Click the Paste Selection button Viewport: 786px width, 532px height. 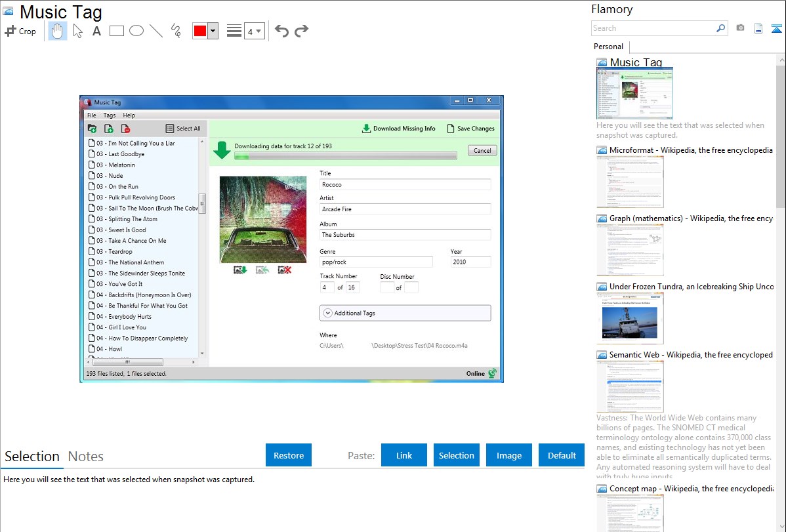(x=456, y=455)
